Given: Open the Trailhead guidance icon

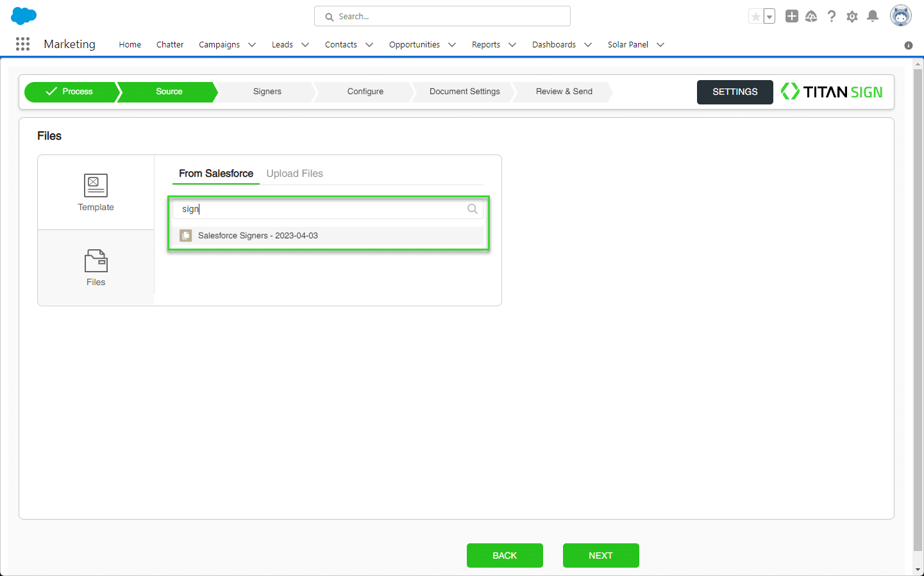Looking at the screenshot, I should [x=811, y=16].
